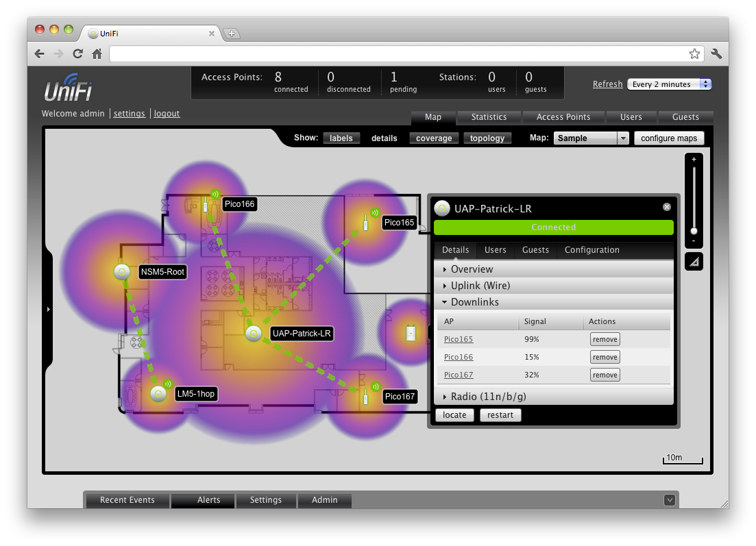Select the UAP-Patrick-LR access point on map

[254, 334]
